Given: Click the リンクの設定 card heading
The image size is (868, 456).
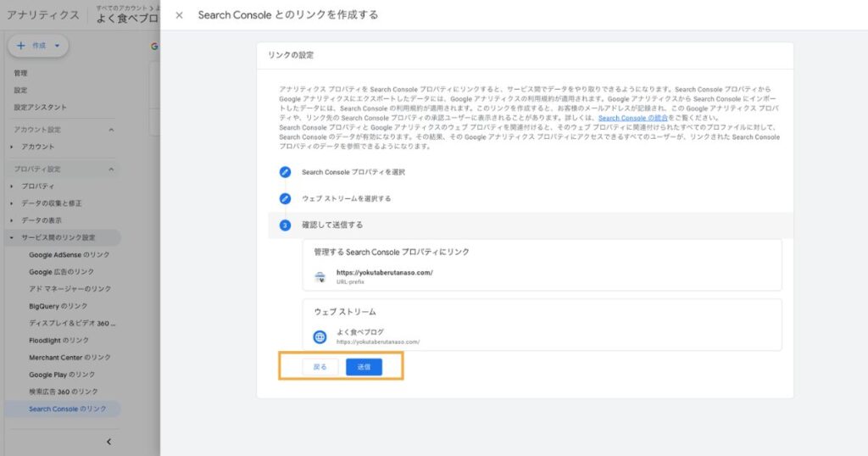Looking at the screenshot, I should (291, 55).
